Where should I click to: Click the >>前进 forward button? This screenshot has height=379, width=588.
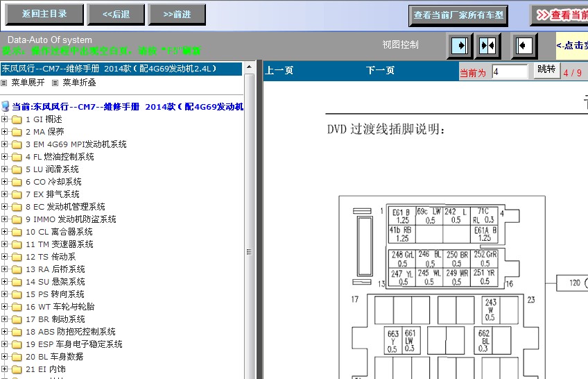tap(177, 15)
